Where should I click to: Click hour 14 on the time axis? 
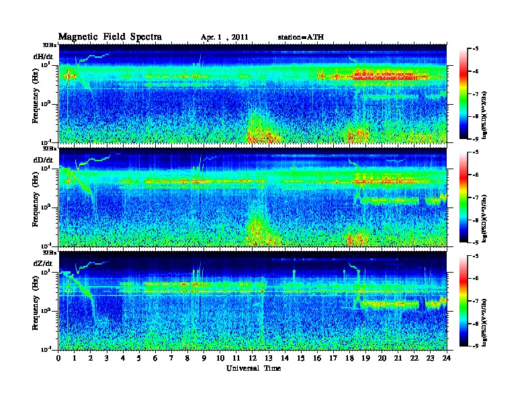[285, 359]
